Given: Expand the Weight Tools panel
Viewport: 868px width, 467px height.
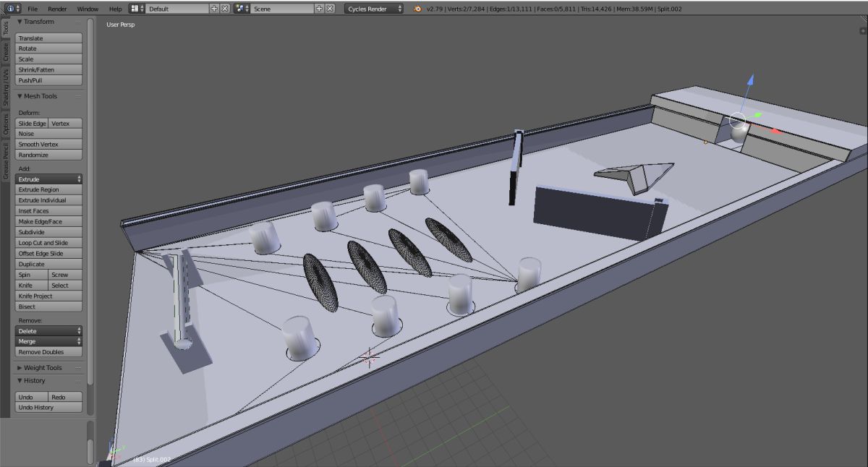Looking at the screenshot, I should (20, 368).
